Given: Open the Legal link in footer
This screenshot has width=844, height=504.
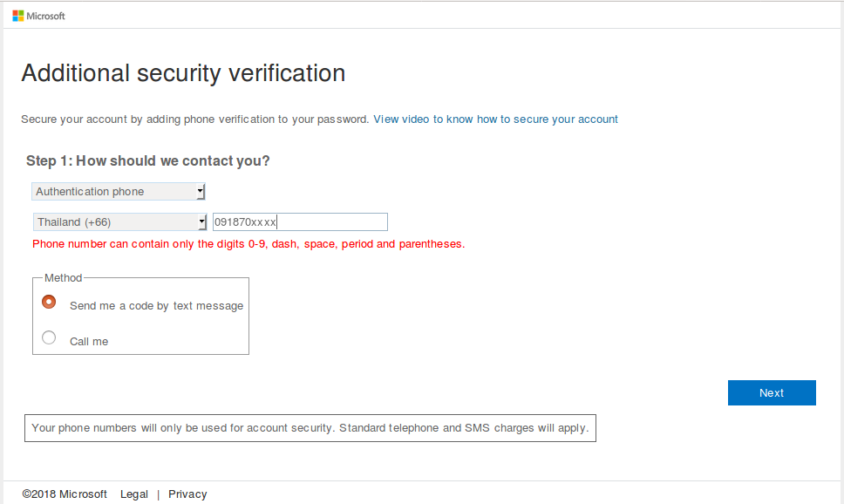Looking at the screenshot, I should point(134,494).
